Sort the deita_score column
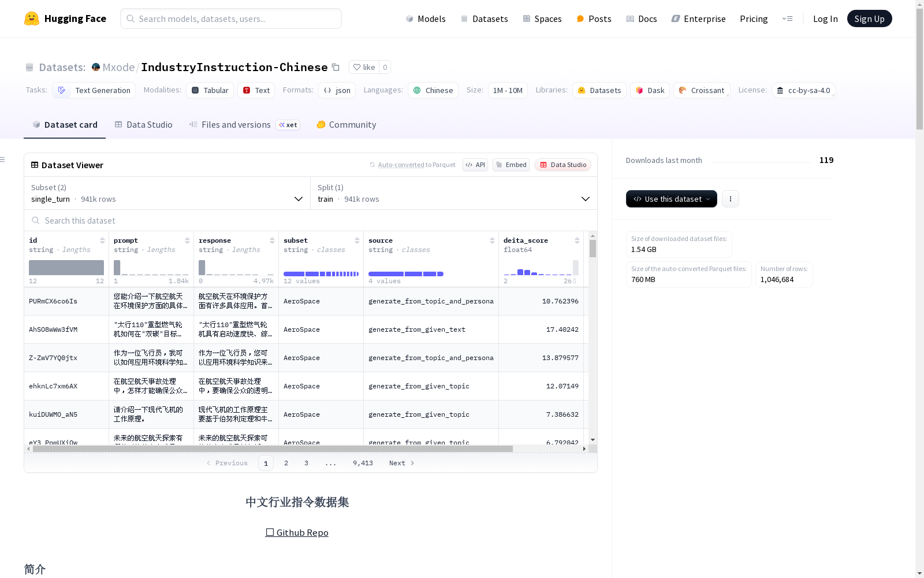Image resolution: width=924 pixels, height=578 pixels. [577, 240]
